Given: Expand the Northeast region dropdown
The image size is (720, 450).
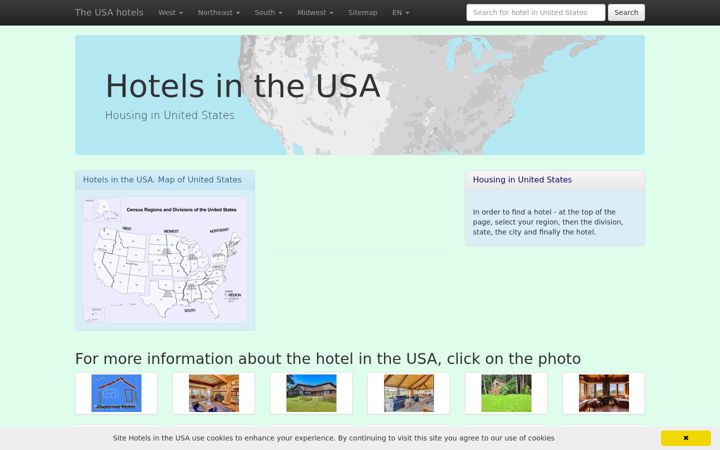Looking at the screenshot, I should click(x=219, y=12).
